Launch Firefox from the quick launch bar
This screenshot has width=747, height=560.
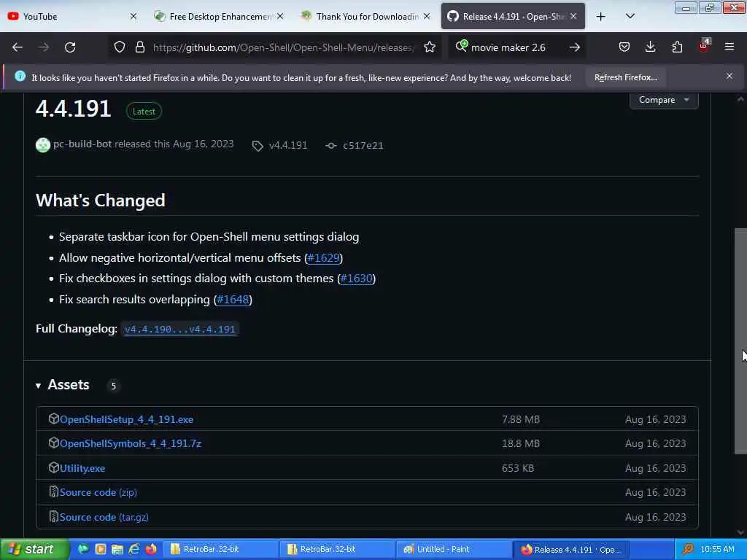(x=151, y=549)
